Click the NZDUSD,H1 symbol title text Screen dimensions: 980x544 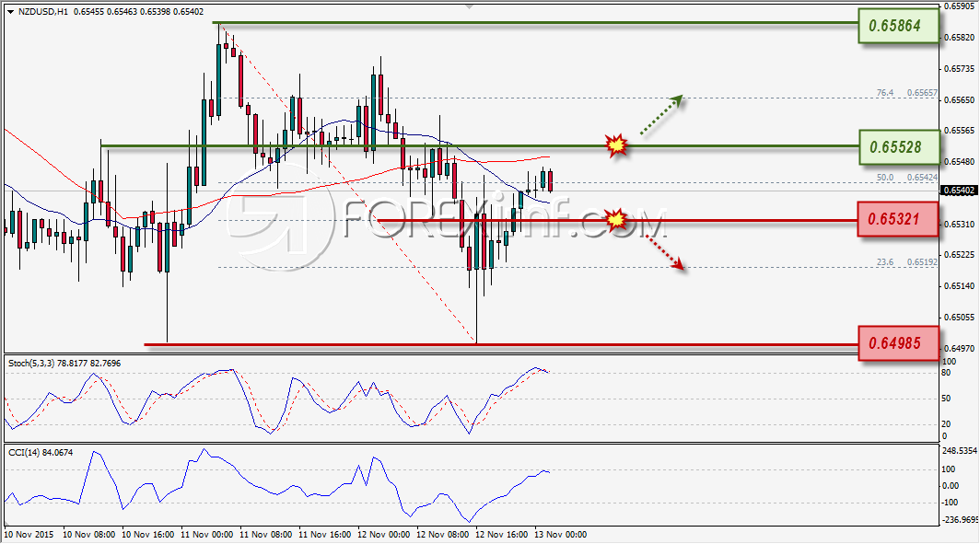[x=42, y=12]
